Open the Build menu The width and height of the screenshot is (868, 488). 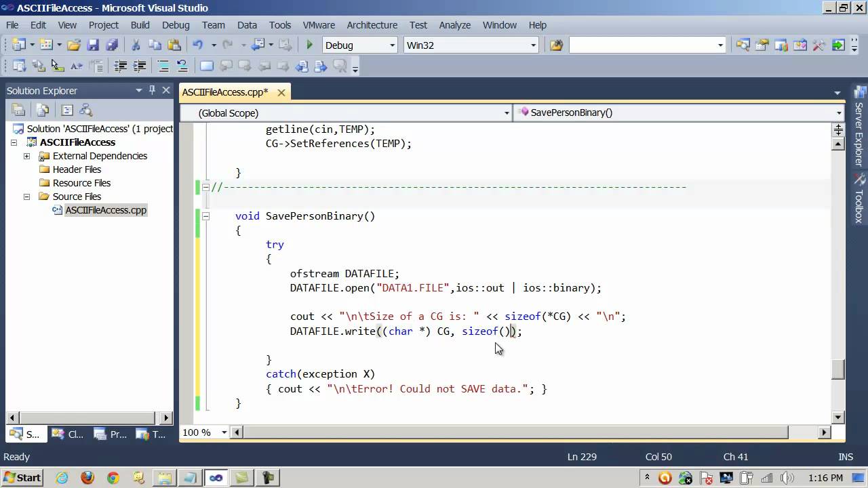[140, 25]
